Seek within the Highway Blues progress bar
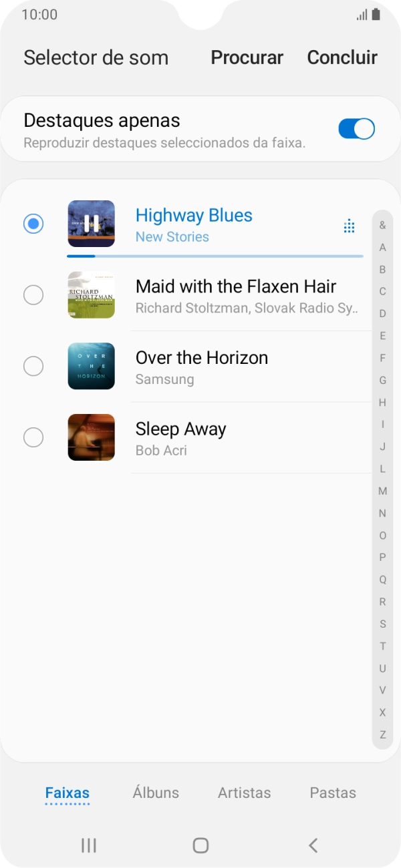 214,256
